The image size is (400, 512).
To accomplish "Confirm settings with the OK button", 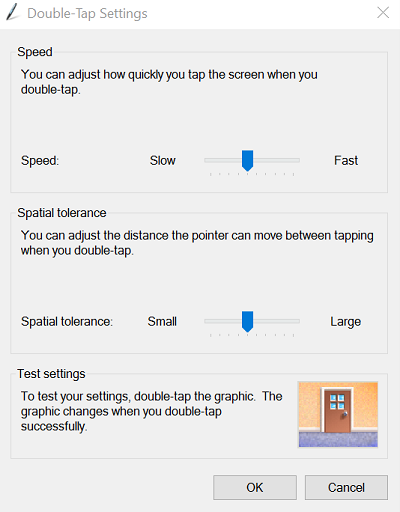I will click(x=255, y=487).
